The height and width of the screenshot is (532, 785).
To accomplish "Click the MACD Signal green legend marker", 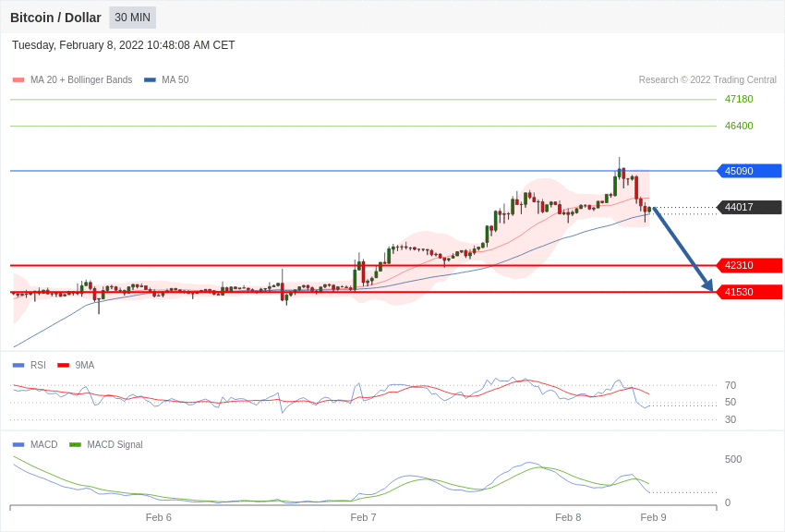I will tap(75, 444).
